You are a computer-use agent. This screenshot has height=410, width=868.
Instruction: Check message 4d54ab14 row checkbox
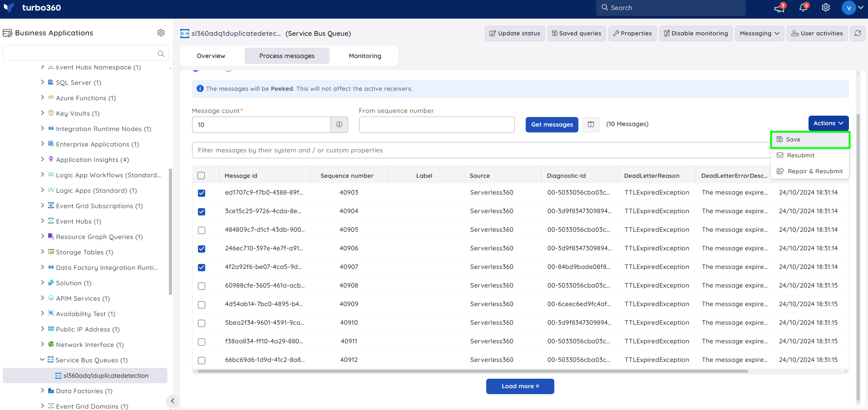pos(202,304)
